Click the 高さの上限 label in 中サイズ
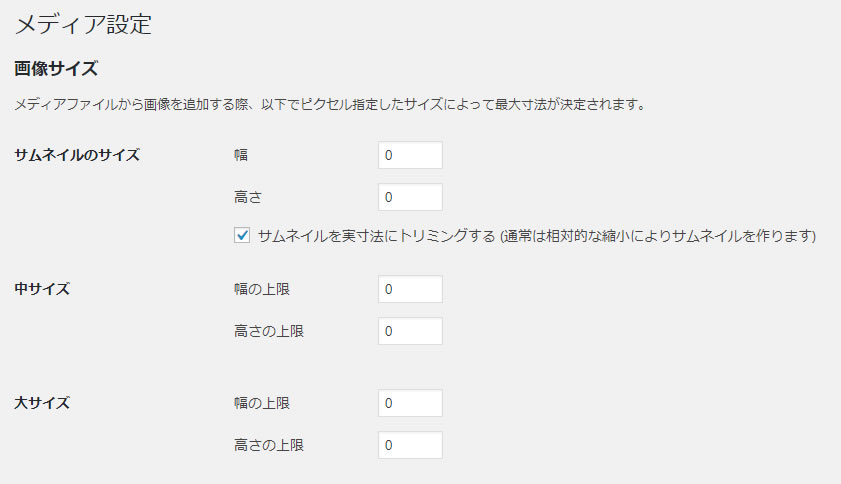This screenshot has height=484, width=841. [267, 331]
